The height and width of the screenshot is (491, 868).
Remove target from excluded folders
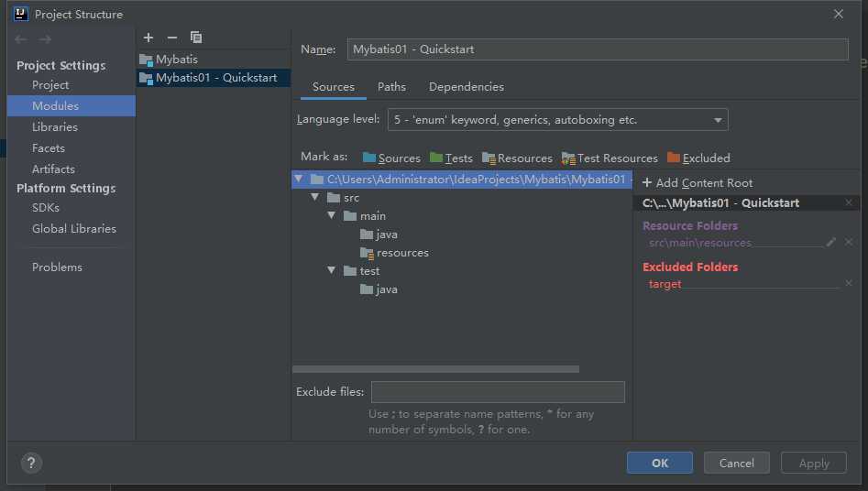[849, 283]
